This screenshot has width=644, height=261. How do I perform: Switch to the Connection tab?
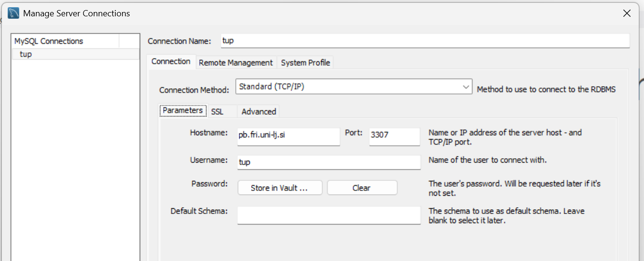[x=171, y=61]
